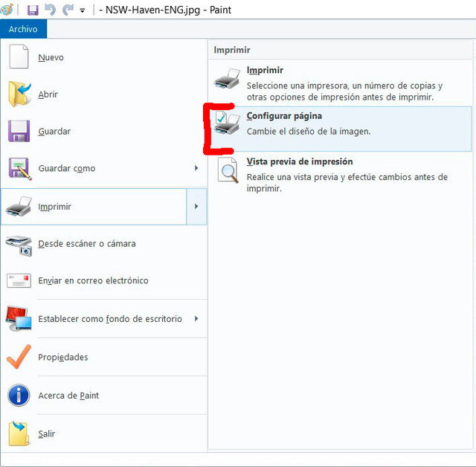The width and height of the screenshot is (476, 467).
Task: Click the orange checkmark Propiedades icon
Action: pos(19,356)
